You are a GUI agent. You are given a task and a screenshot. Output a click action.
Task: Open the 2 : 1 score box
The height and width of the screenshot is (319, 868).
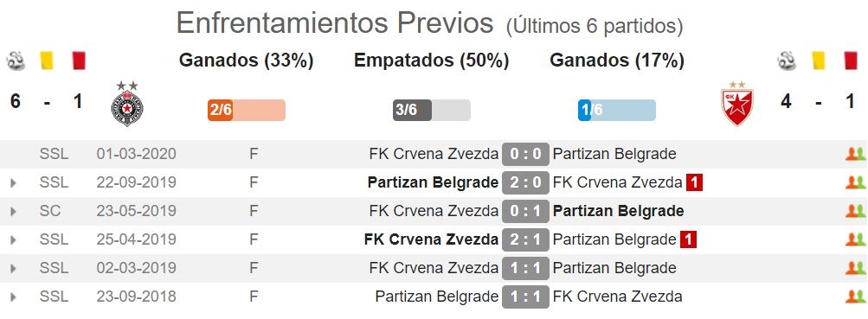click(525, 240)
